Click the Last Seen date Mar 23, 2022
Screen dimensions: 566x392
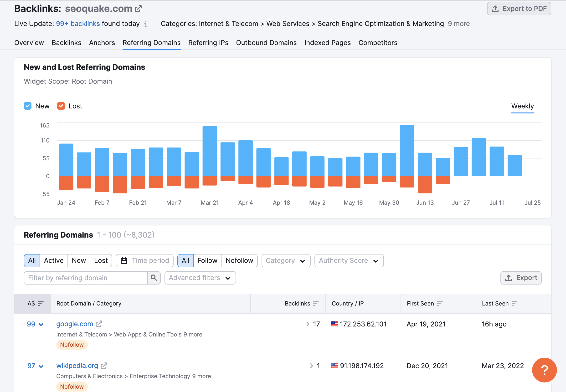pos(503,366)
